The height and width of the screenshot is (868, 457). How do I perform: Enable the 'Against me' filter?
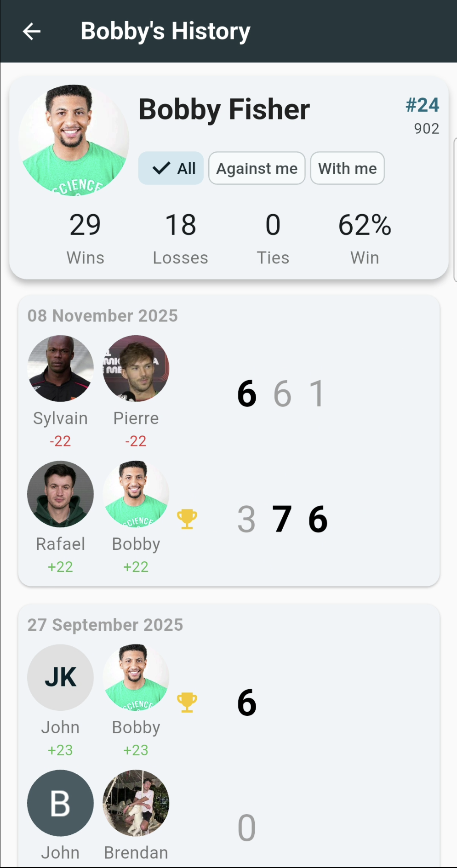[257, 168]
